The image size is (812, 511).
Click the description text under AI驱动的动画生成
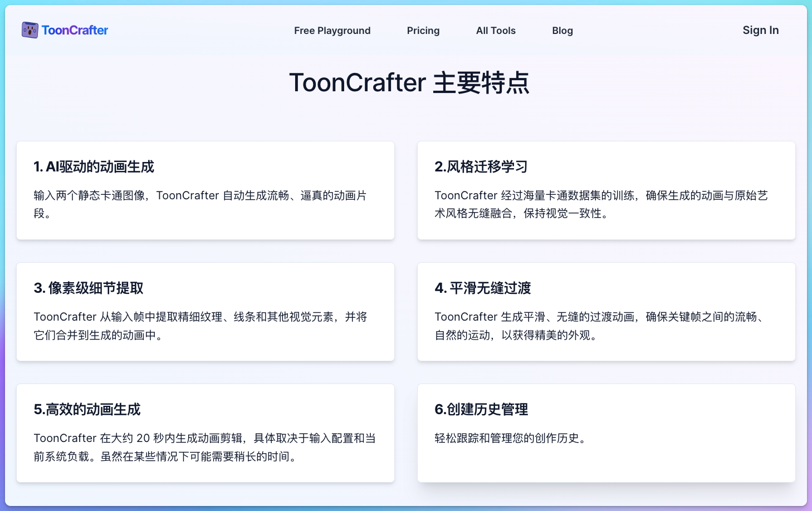coord(199,204)
